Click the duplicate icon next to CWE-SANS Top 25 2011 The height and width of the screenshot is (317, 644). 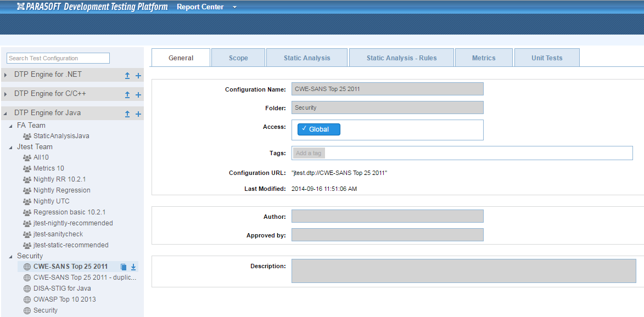124,268
